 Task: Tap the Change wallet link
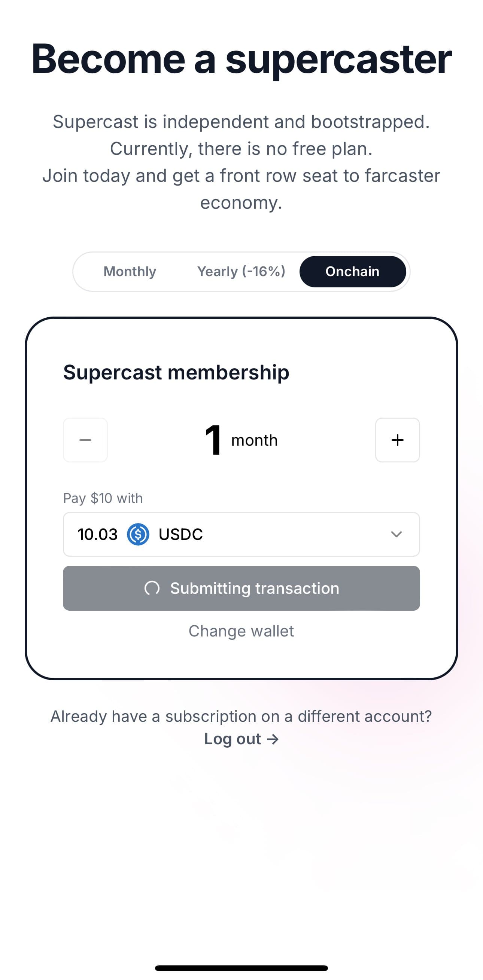click(241, 631)
